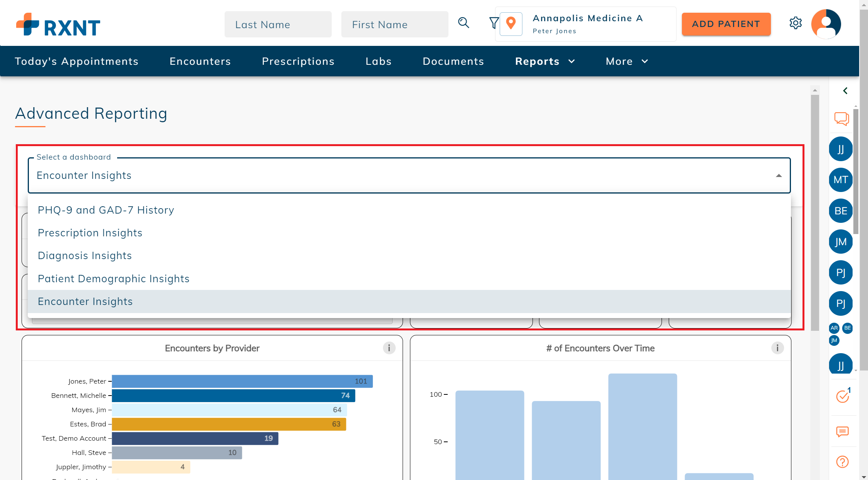Open the help question mark icon
868x480 pixels.
click(843, 462)
